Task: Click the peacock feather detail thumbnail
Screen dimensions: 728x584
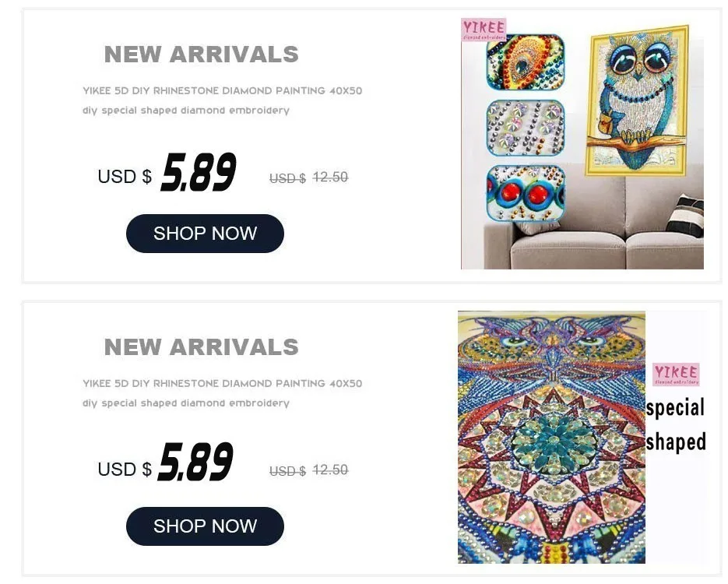Action: (x=525, y=62)
